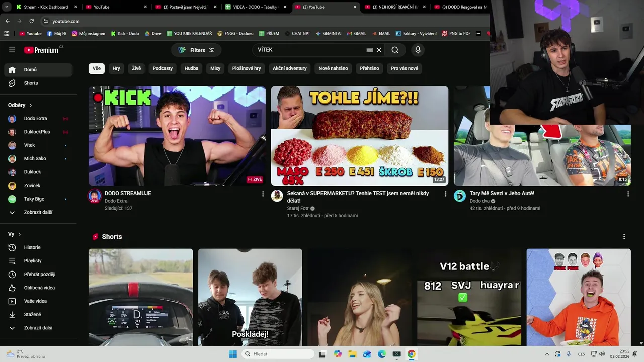Open Stažené in sidebar
Image resolution: width=644 pixels, height=362 pixels.
click(39, 314)
